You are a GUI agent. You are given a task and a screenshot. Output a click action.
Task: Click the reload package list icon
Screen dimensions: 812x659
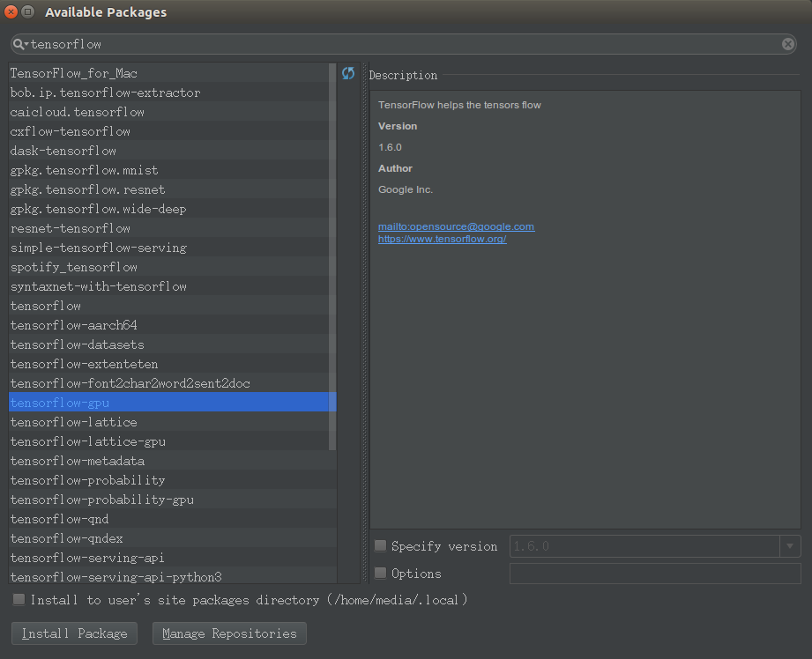pyautogui.click(x=348, y=73)
